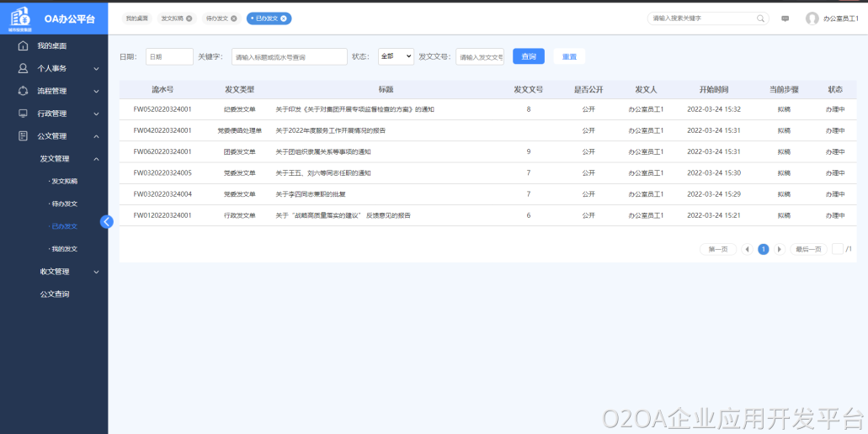Close the 已办发文 tab with its X icon
The width and height of the screenshot is (868, 434).
(284, 18)
